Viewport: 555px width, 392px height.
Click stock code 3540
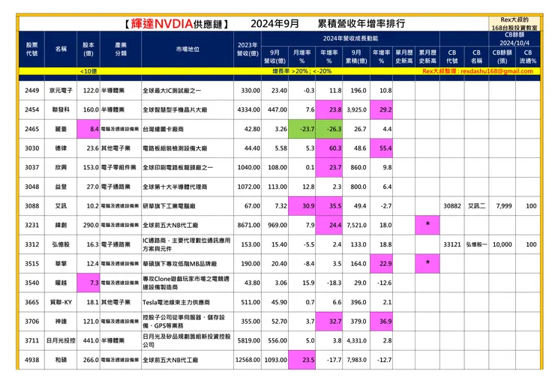tap(31, 283)
